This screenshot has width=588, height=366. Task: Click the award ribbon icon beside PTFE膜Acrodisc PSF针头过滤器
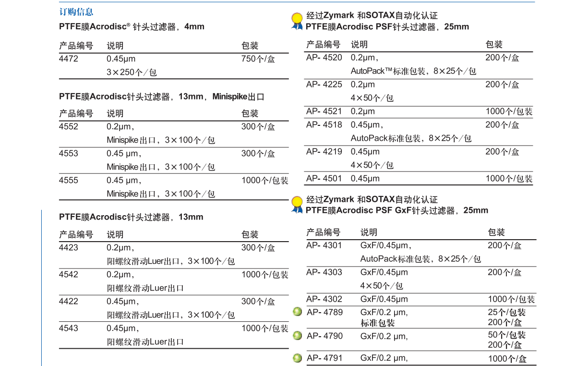click(297, 21)
